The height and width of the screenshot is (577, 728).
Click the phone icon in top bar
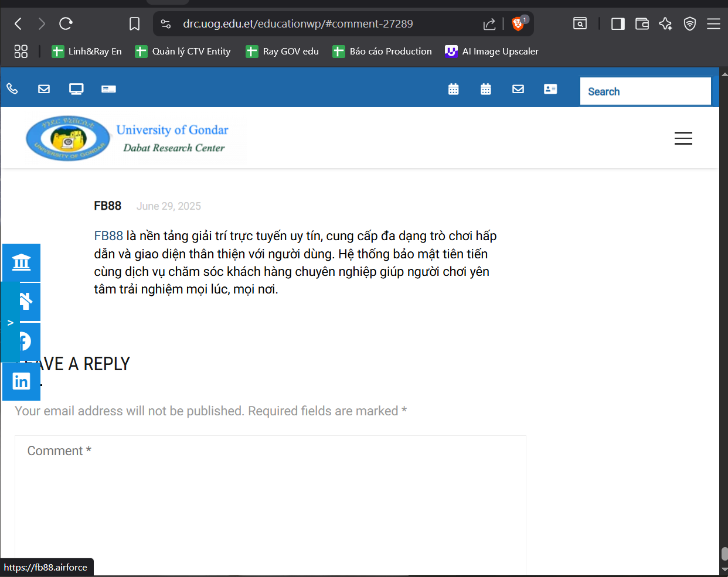tap(12, 88)
